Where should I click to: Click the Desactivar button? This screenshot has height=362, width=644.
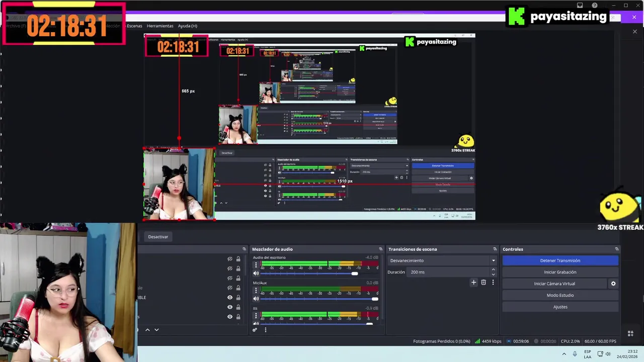click(158, 237)
